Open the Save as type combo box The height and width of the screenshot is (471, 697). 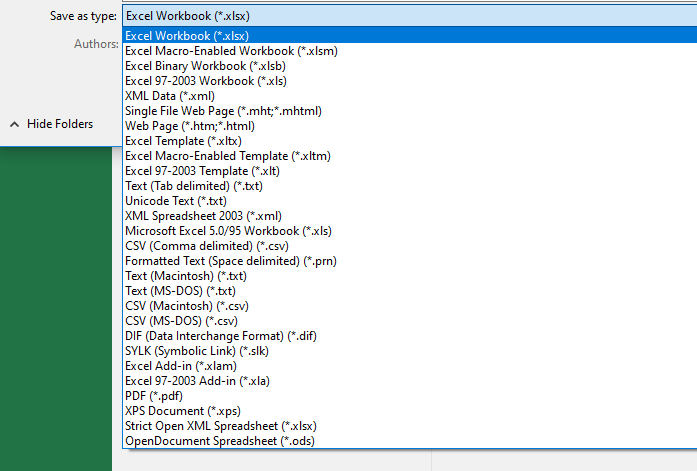409,16
